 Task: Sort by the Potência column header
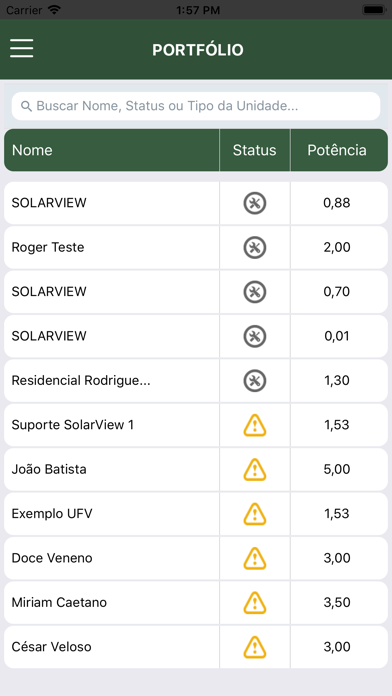pos(337,150)
